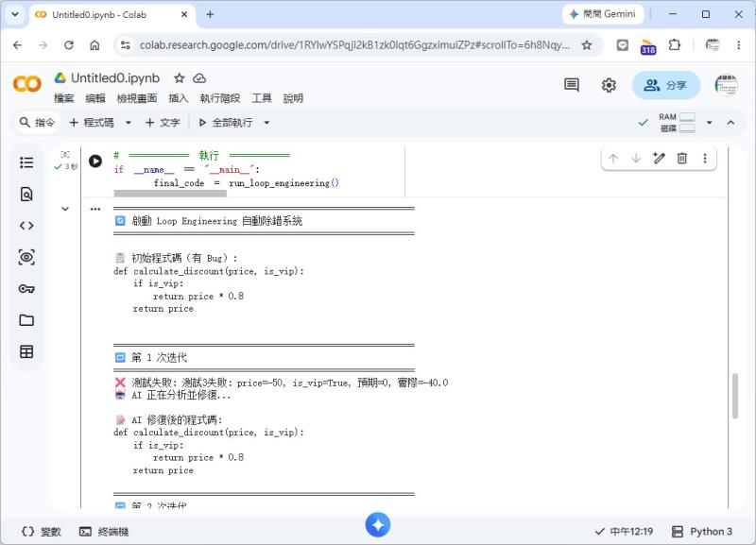Expand the run all dropdown arrow
Screen dimensions: 756x545
(266, 123)
